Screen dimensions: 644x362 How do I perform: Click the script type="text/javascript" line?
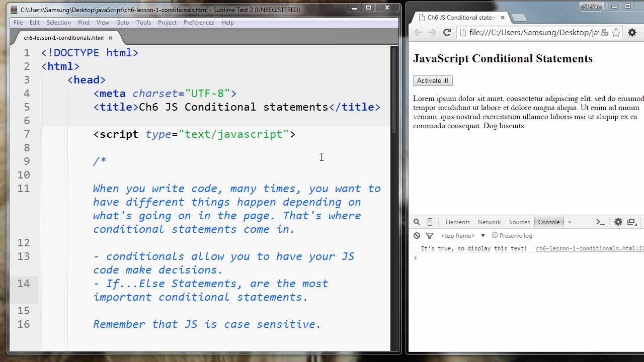click(194, 134)
